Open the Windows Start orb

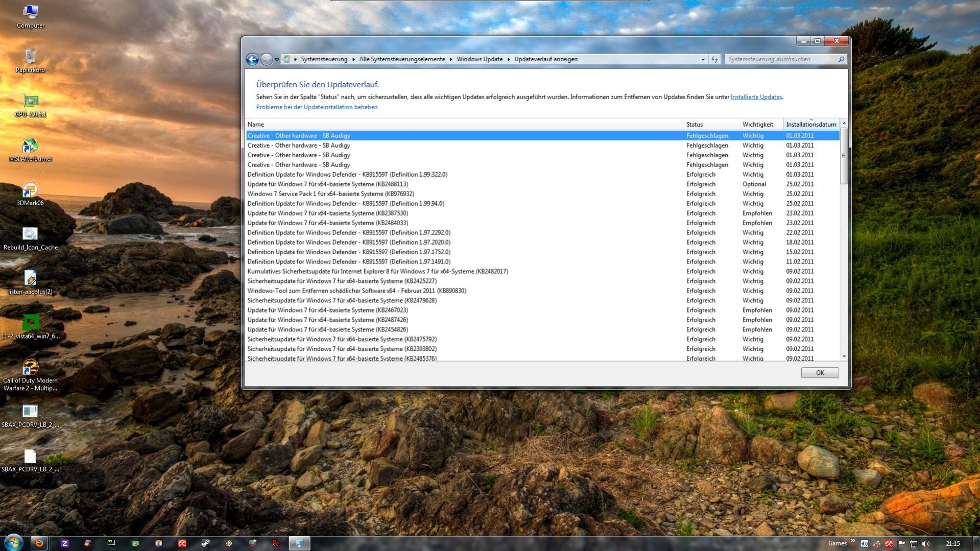coord(14,543)
